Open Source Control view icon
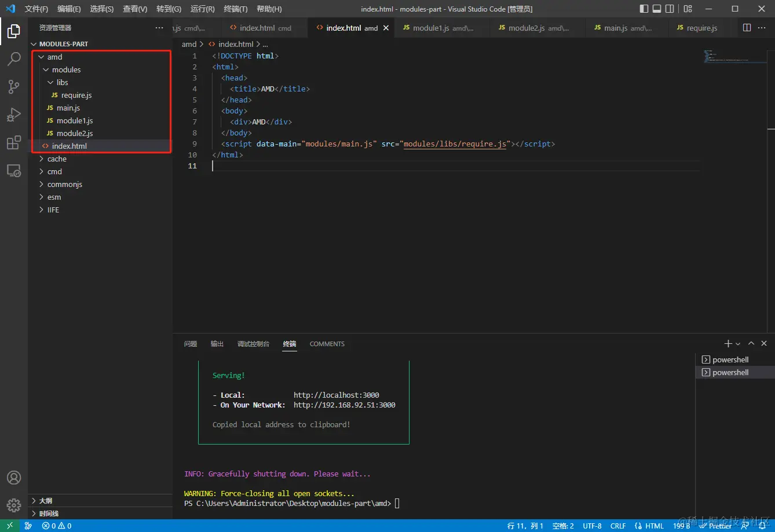775x532 pixels. click(14, 87)
